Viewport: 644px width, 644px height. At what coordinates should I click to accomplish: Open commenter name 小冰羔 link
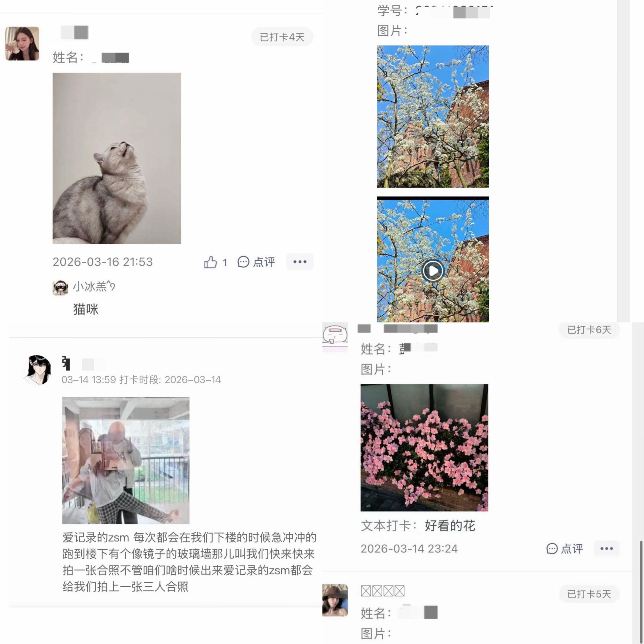94,286
